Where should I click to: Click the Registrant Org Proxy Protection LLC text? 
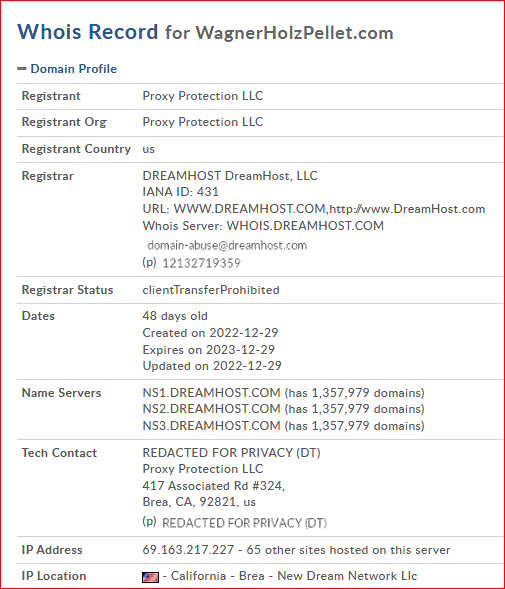click(x=203, y=122)
